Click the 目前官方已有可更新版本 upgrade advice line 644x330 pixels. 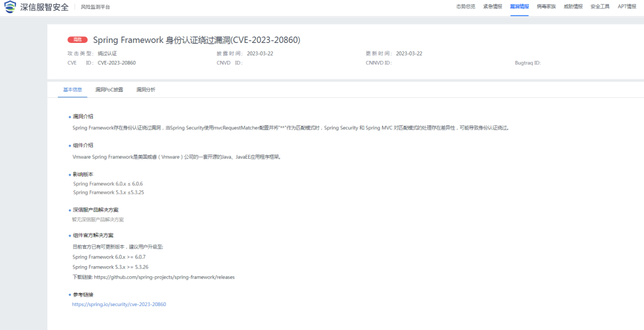(118, 247)
